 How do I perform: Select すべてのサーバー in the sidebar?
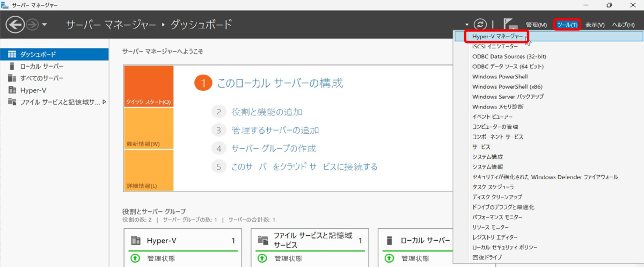click(x=54, y=78)
